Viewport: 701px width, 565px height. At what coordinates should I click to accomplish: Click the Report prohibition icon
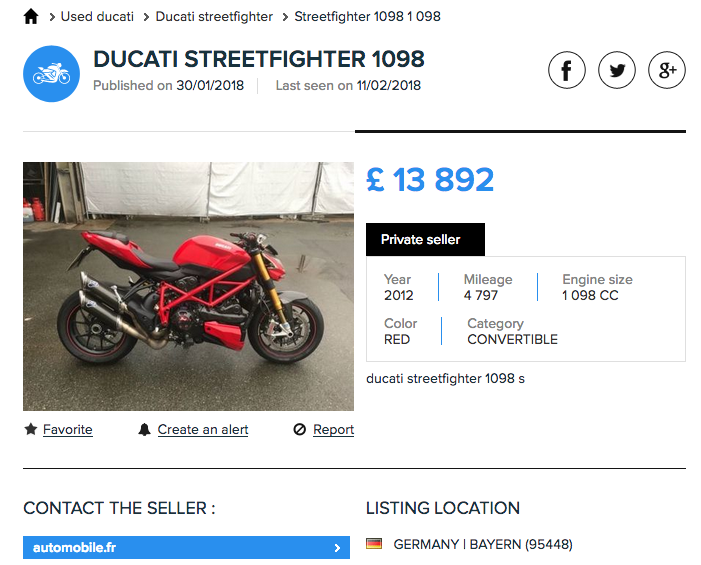point(299,430)
